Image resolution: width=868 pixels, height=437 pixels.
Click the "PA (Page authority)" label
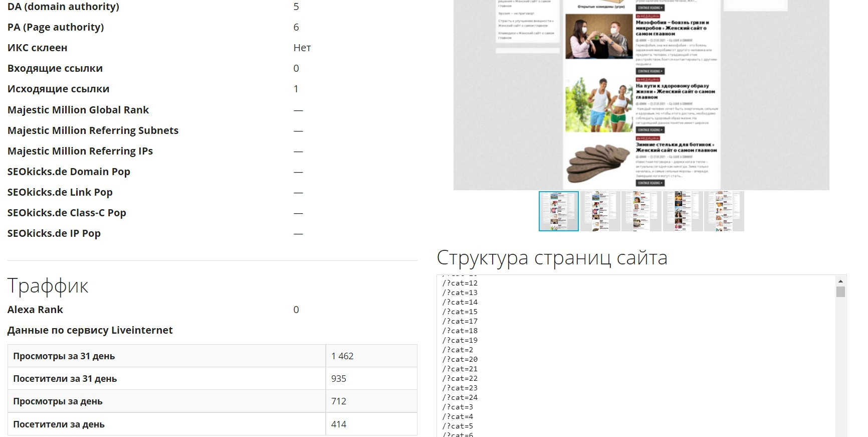point(56,27)
